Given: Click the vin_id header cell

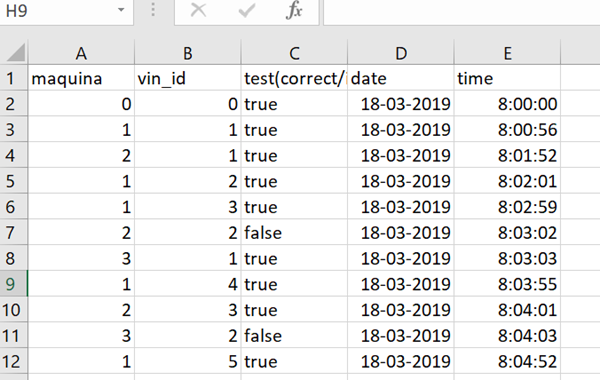Looking at the screenshot, I should 188,78.
